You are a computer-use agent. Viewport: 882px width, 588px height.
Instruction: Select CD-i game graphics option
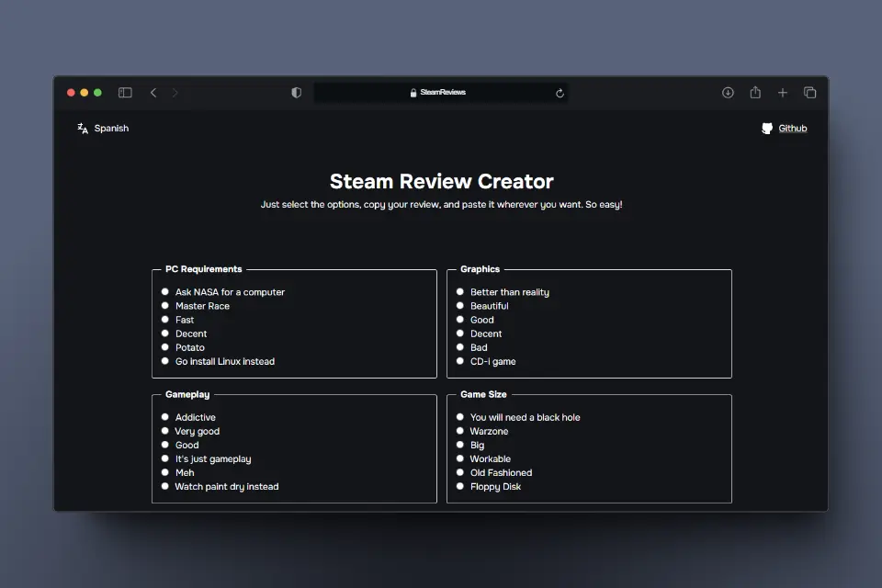(460, 361)
